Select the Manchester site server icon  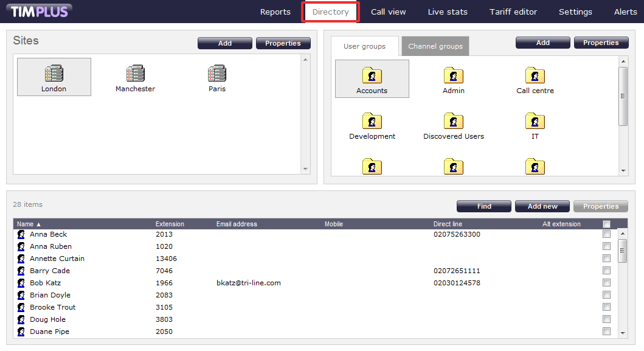[135, 74]
